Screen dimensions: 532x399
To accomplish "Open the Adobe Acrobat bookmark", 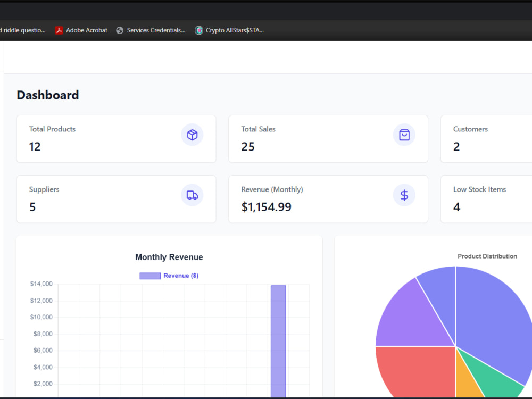I will point(81,30).
